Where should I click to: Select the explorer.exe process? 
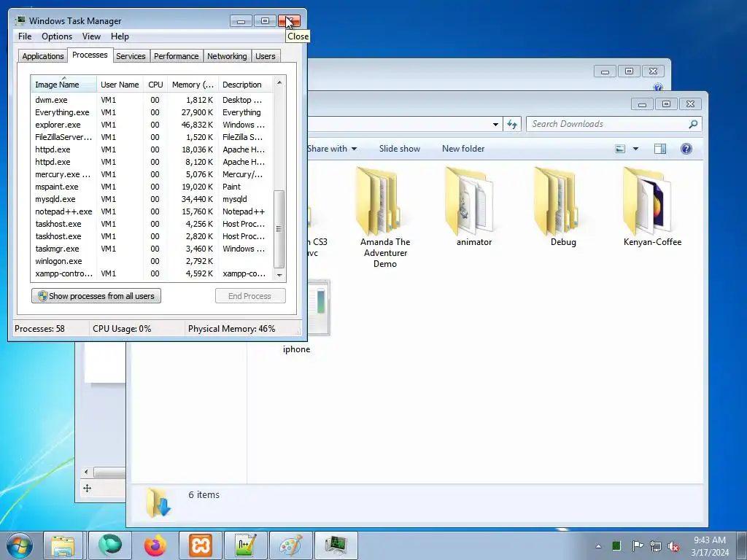(x=152, y=125)
